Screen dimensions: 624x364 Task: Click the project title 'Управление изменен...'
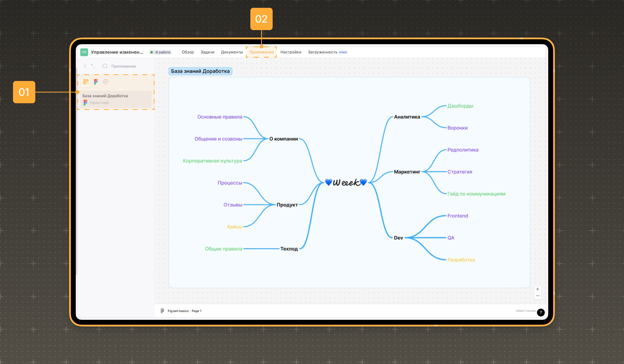(x=117, y=52)
